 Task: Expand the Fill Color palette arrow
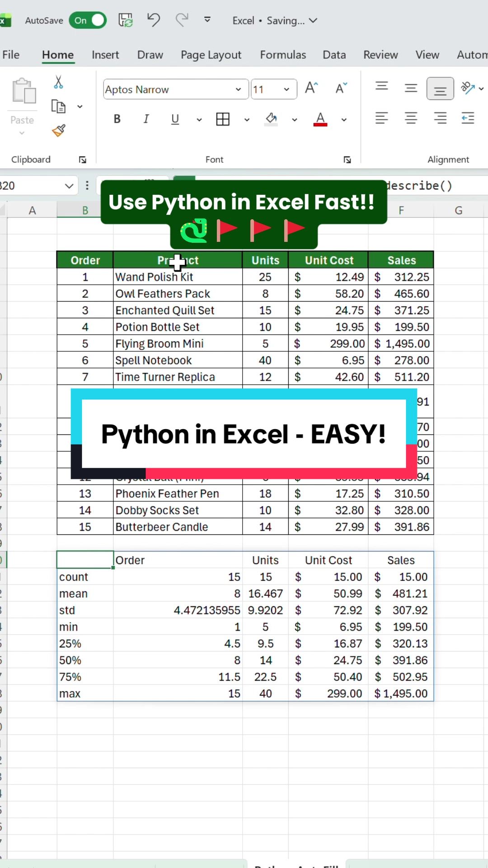point(295,120)
